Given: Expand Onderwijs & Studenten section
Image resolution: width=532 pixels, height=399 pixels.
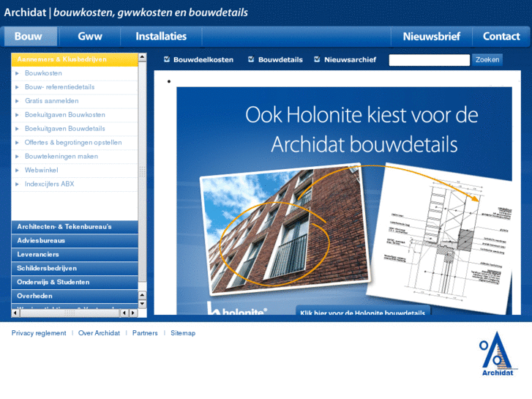Looking at the screenshot, I should click(75, 283).
